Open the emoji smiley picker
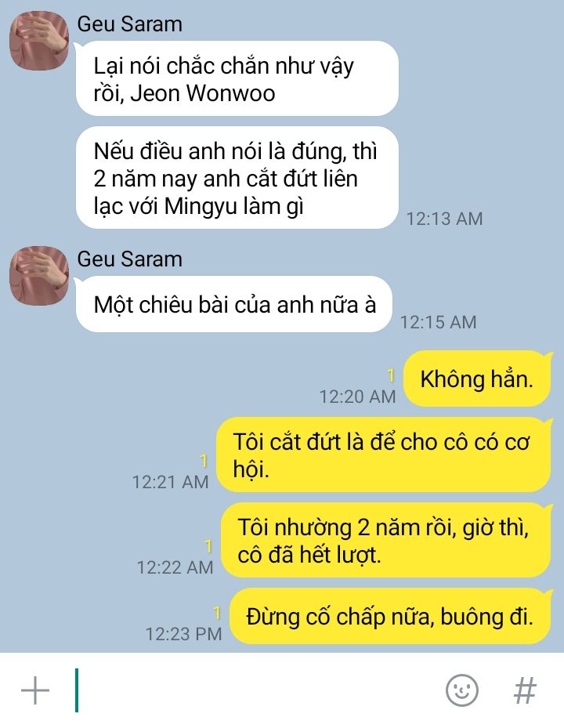Viewport: 564px width, 728px height. [x=462, y=690]
